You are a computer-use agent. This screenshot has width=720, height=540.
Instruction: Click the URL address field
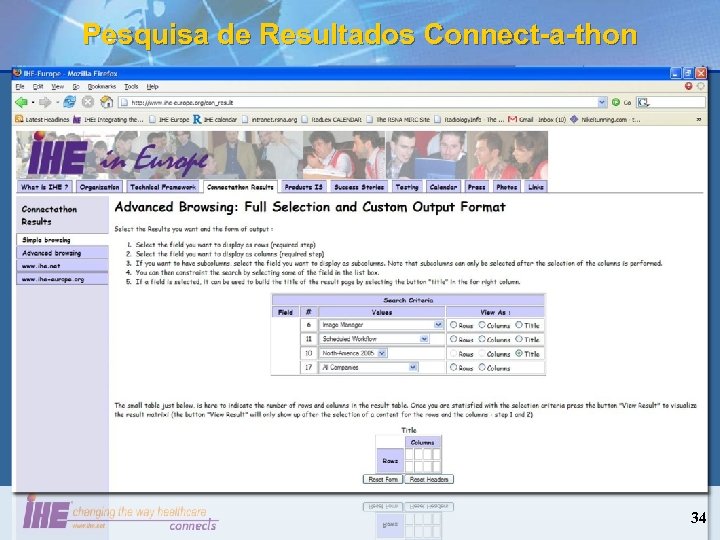click(x=358, y=102)
